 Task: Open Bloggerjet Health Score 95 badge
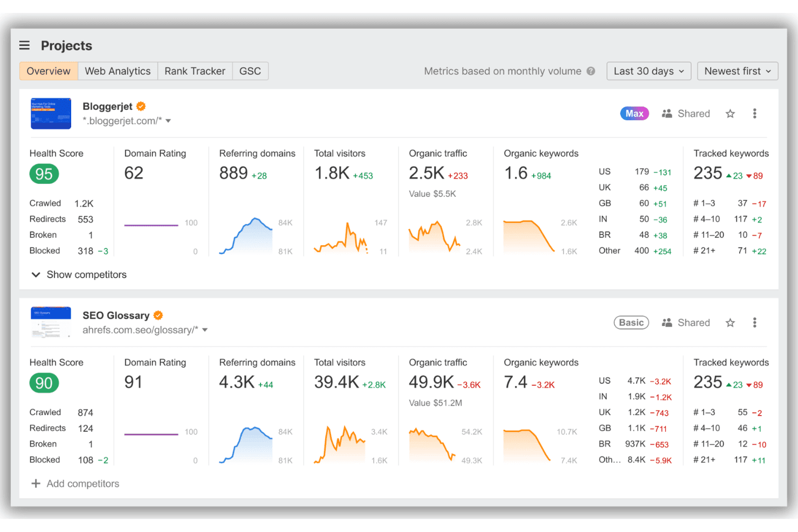tap(44, 174)
